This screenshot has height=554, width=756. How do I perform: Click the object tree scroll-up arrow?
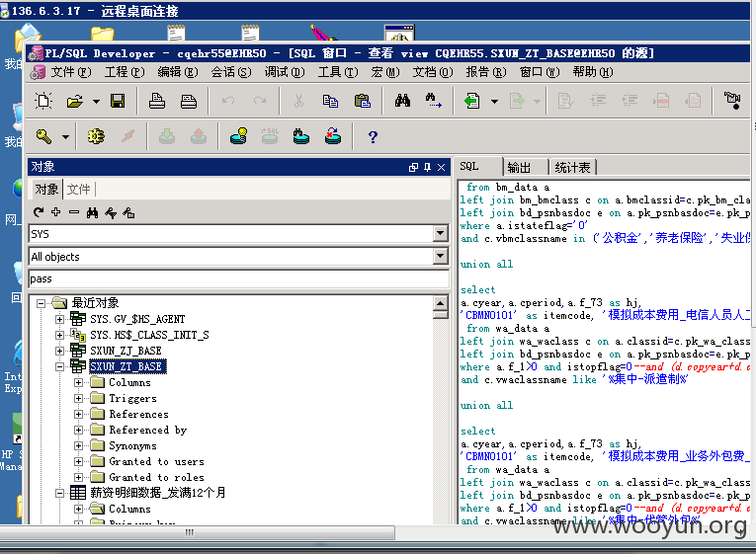[x=440, y=303]
